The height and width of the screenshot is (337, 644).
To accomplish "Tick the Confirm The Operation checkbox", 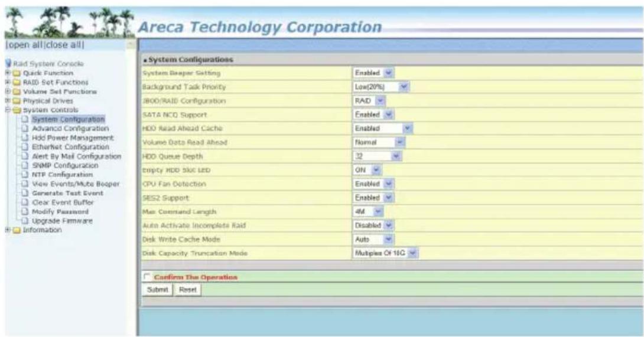I will coord(147,277).
